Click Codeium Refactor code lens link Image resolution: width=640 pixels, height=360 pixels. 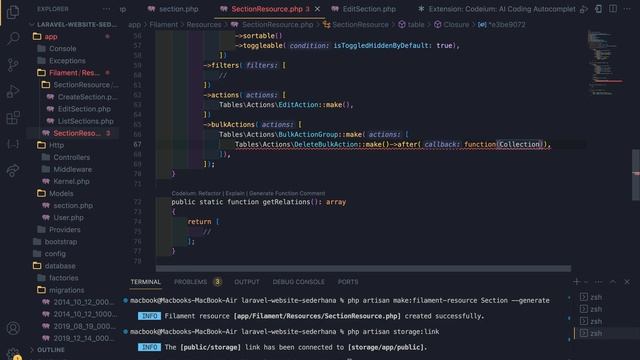pos(209,193)
